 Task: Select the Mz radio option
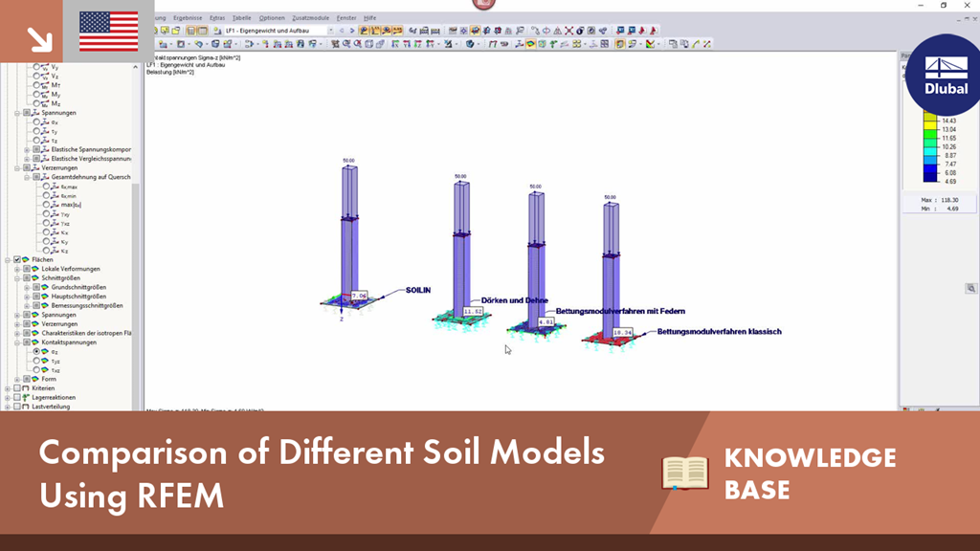point(36,103)
